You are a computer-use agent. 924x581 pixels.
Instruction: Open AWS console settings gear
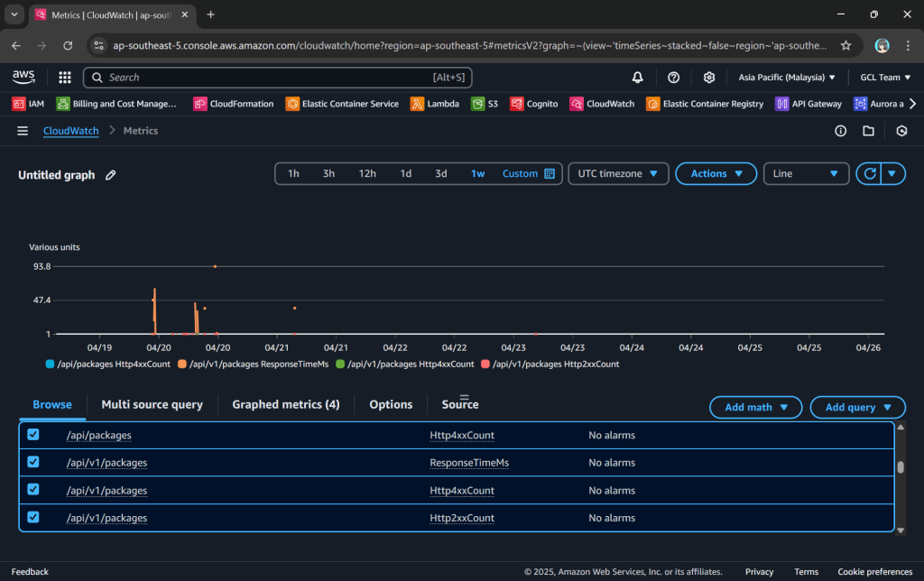(709, 78)
